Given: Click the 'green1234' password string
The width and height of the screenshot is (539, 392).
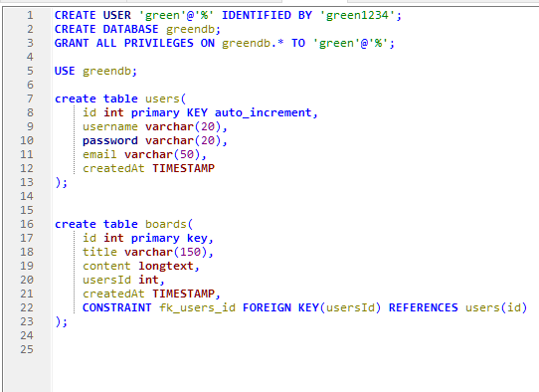Looking at the screenshot, I should 357,15.
